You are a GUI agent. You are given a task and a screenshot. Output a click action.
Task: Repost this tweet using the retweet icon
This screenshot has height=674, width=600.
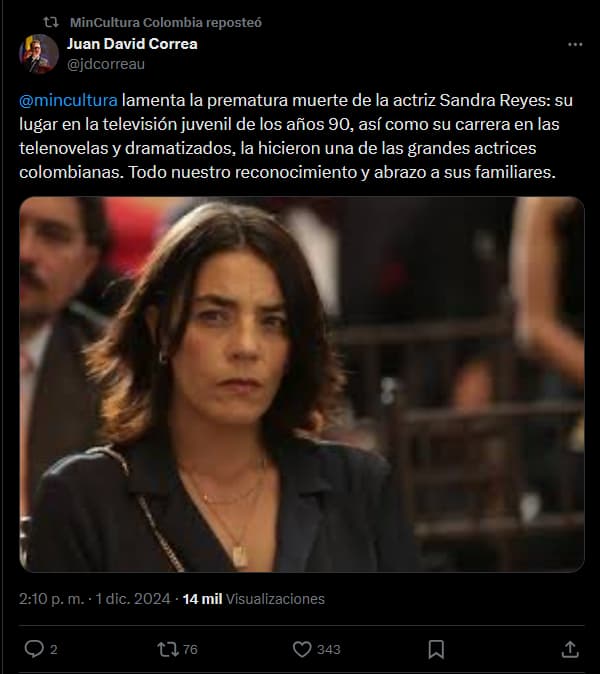[168, 649]
